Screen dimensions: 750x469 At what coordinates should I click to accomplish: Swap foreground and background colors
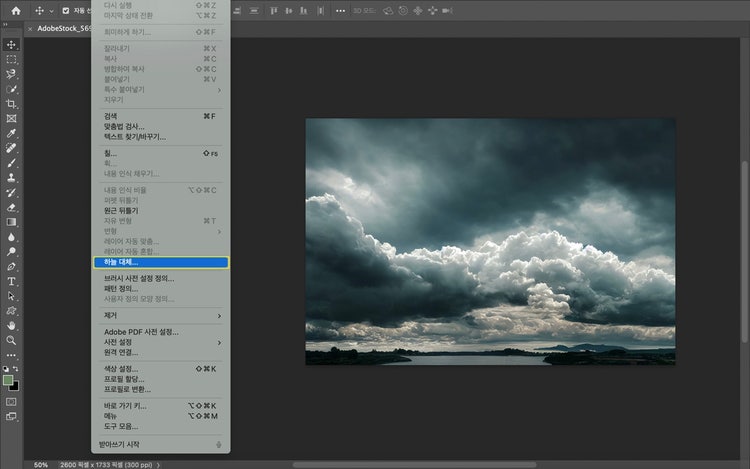click(16, 369)
